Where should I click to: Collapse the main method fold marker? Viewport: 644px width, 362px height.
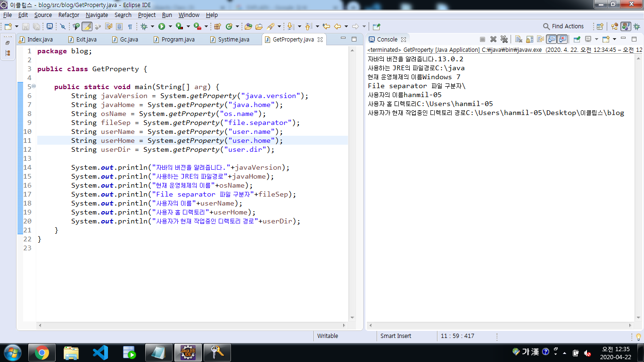pyautogui.click(x=33, y=87)
